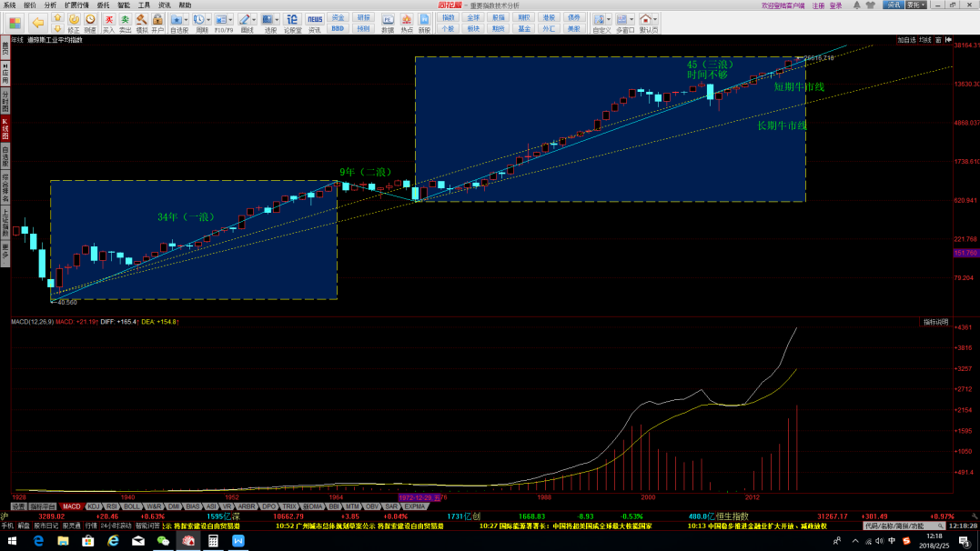This screenshot has width=980, height=551.
Task: Open the 买入 (buy) icon
Action: pos(108,22)
